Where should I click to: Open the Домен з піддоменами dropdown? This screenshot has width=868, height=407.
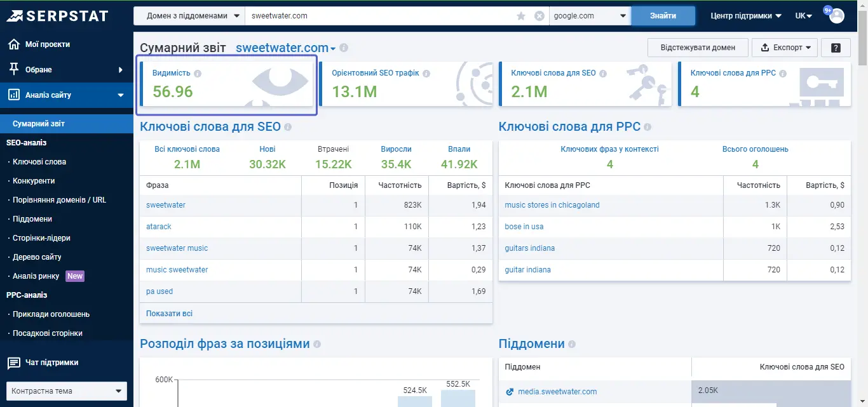pyautogui.click(x=189, y=16)
